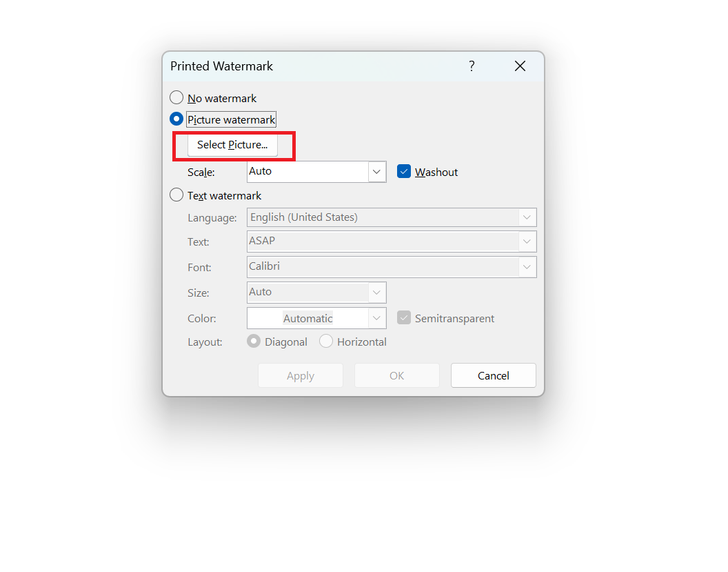
Task: Click the Cancel button
Action: (x=493, y=375)
